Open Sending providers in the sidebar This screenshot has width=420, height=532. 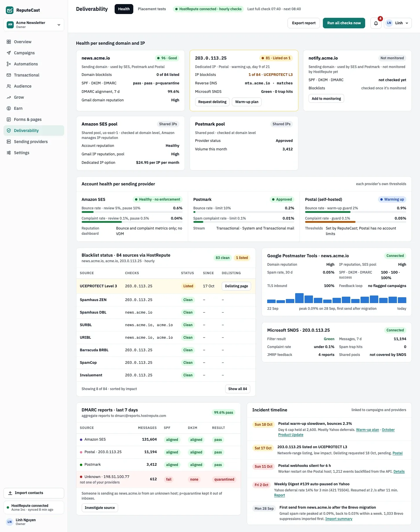pos(34,142)
